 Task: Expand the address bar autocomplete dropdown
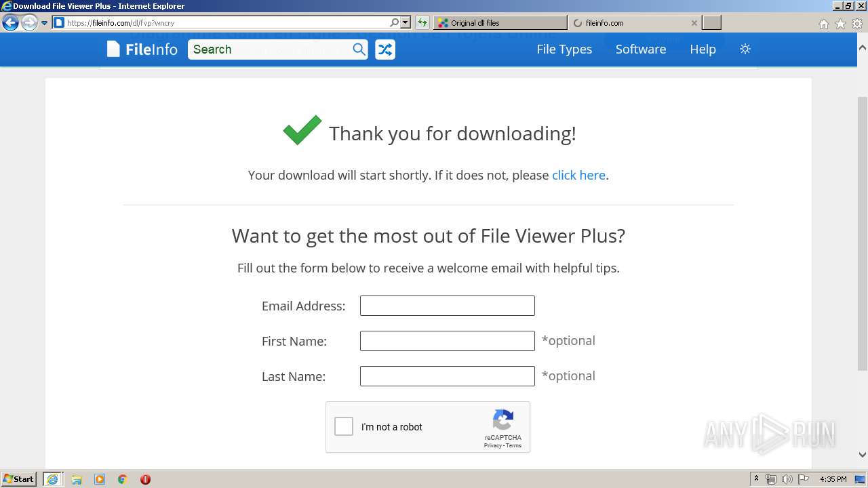[x=406, y=22]
